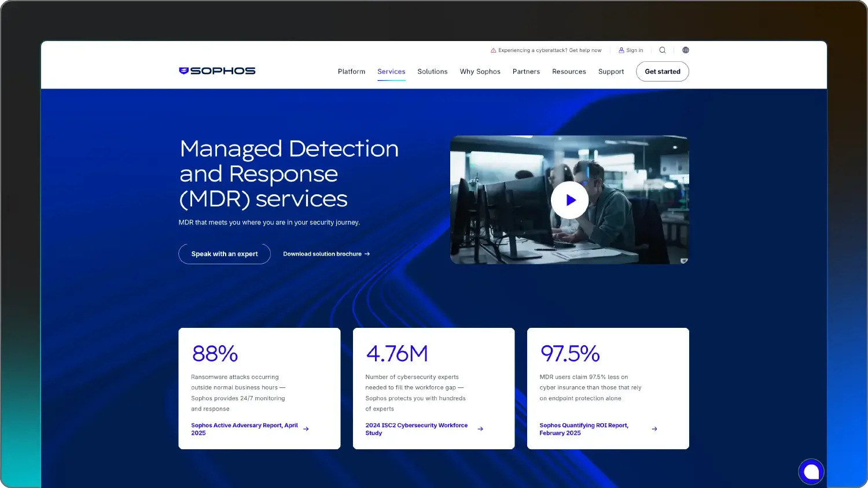Expand the Resources navigation dropdown

coord(569,71)
